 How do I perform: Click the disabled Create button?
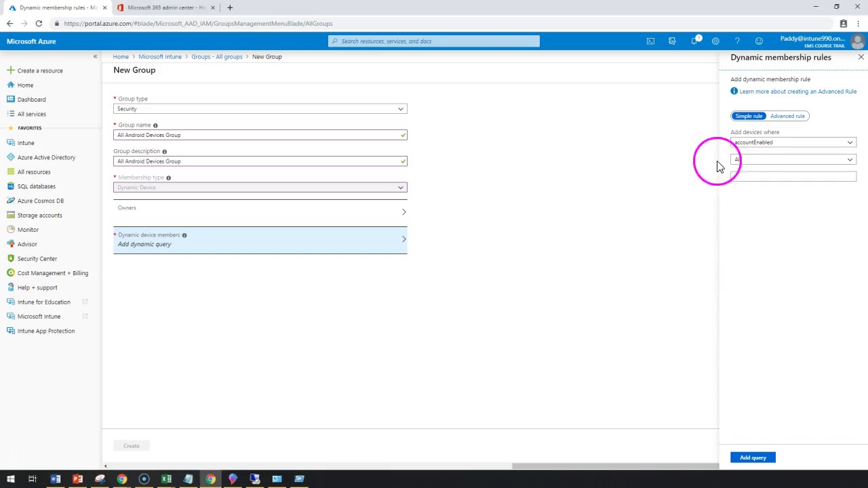(x=132, y=446)
